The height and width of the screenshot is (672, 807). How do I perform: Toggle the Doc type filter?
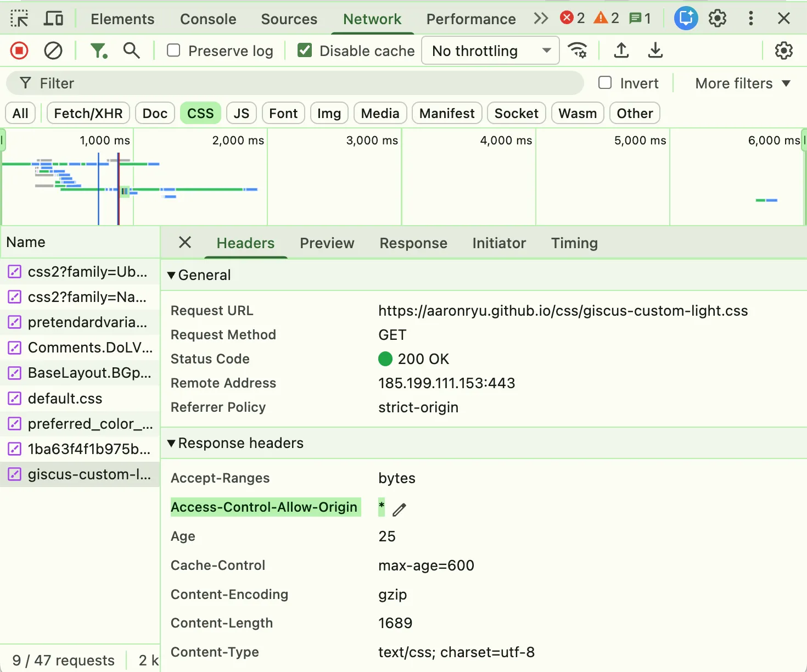155,113
